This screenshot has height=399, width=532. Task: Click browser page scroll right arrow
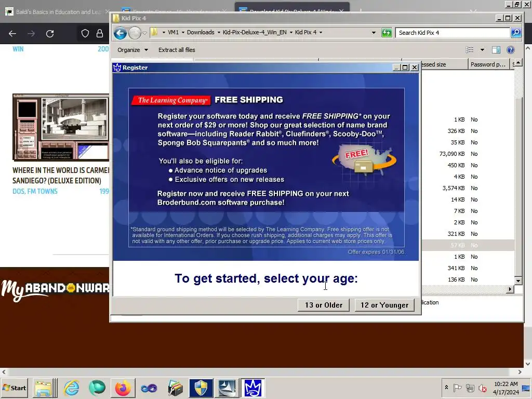coord(520,372)
